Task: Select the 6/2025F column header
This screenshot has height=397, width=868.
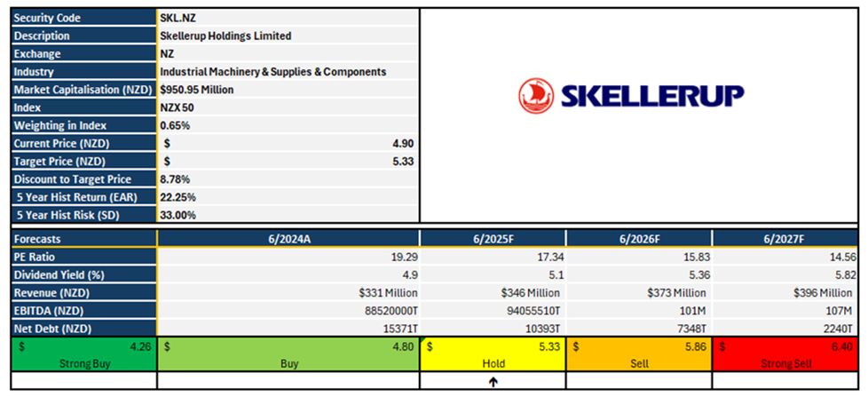Action: (493, 239)
